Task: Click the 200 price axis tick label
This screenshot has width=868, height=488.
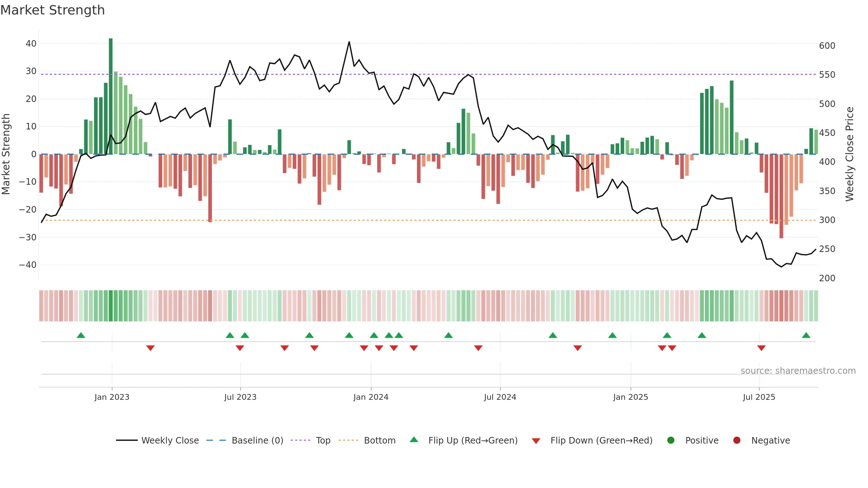Action: (x=827, y=278)
